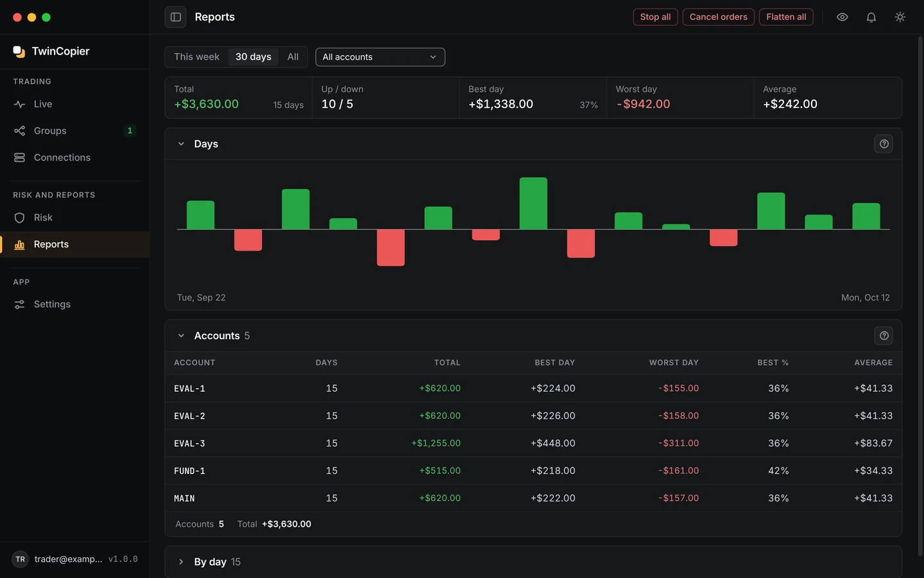Click the Cancel orders button
This screenshot has width=924, height=578.
point(718,17)
